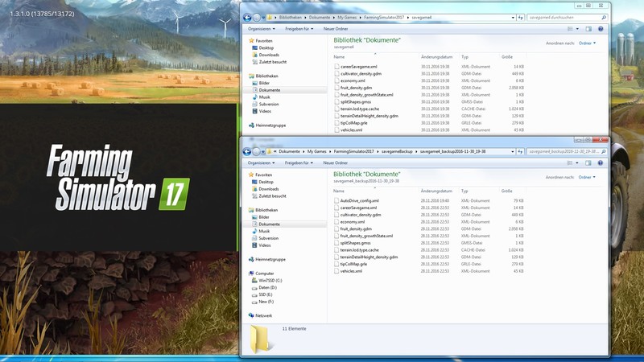Select careerSavegame.xml in the savegame4 folder
The image size is (644, 362).
(x=358, y=67)
